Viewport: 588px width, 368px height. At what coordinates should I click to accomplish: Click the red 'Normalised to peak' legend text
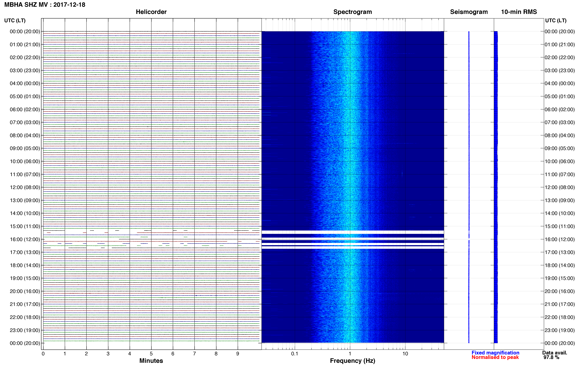pyautogui.click(x=495, y=357)
